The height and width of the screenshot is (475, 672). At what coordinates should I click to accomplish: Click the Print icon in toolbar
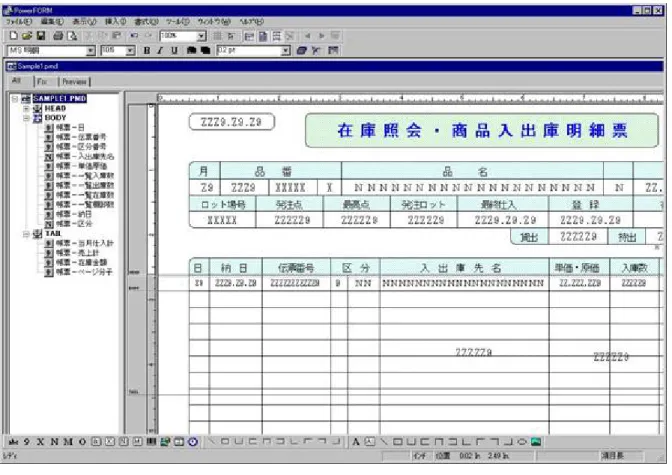(58, 36)
